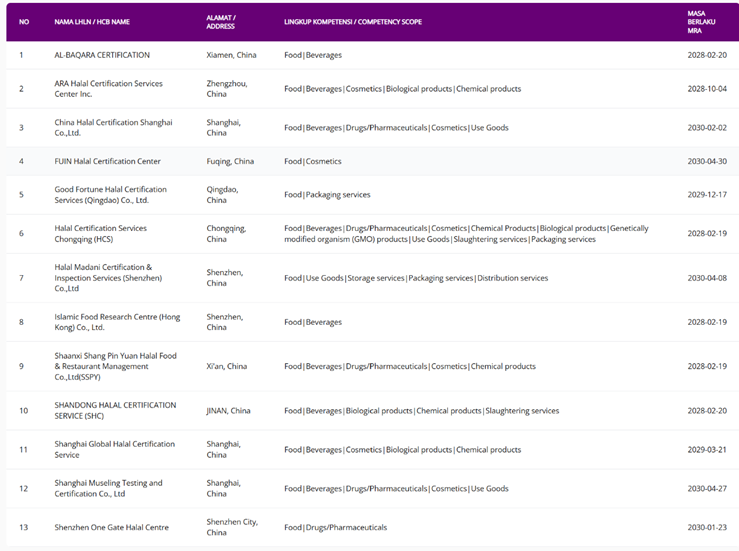Click the Fuqing, China address cell
Screen dimensions: 739x551
230,161
